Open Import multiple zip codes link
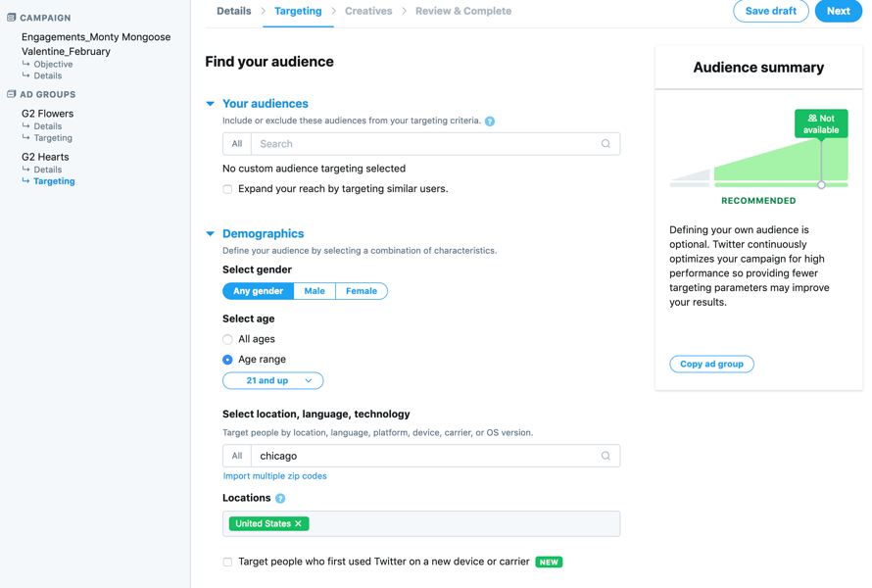872x588 pixels. (274, 476)
